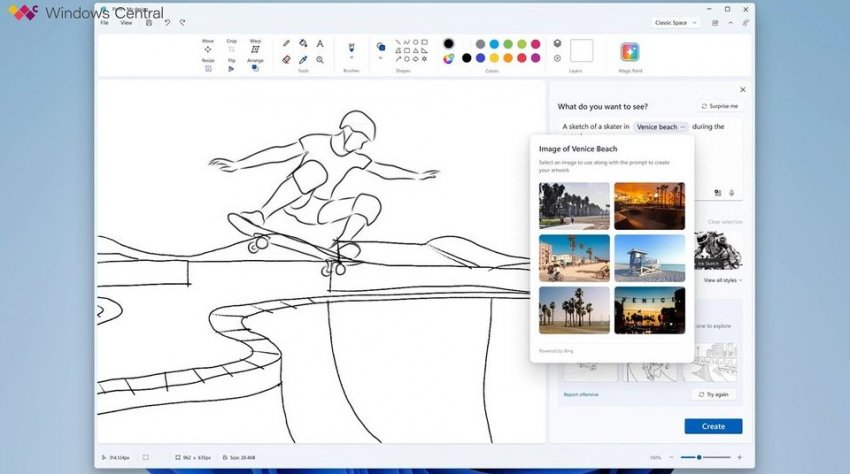850x474 pixels.
Task: Click the Report offensive link
Action: point(581,394)
